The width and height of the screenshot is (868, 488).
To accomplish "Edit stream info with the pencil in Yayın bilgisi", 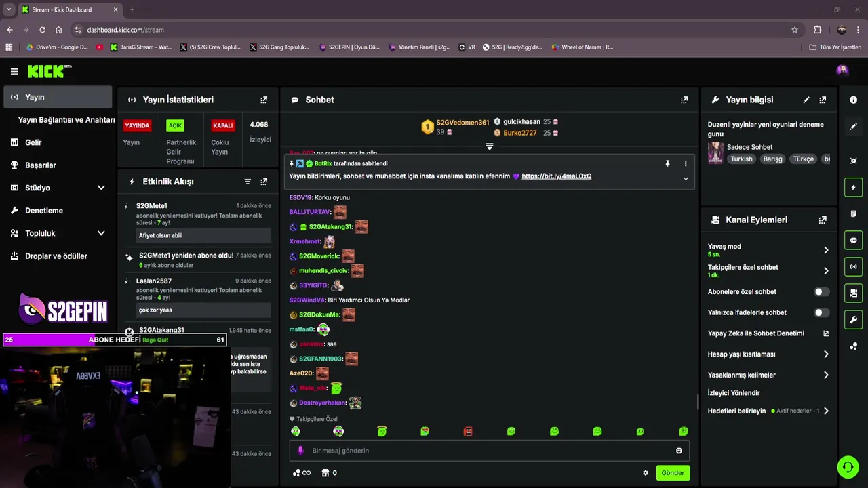I will pyautogui.click(x=806, y=100).
